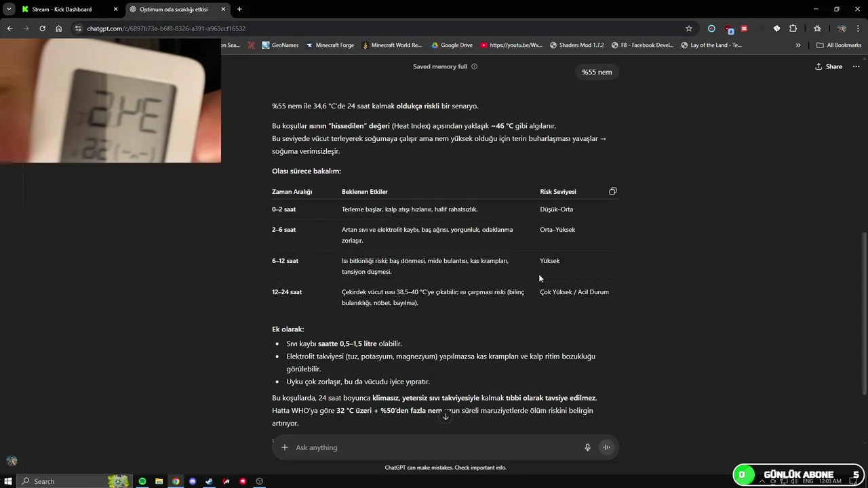This screenshot has width=868, height=488.
Task: Click the teal circular extension icon
Action: click(x=711, y=28)
